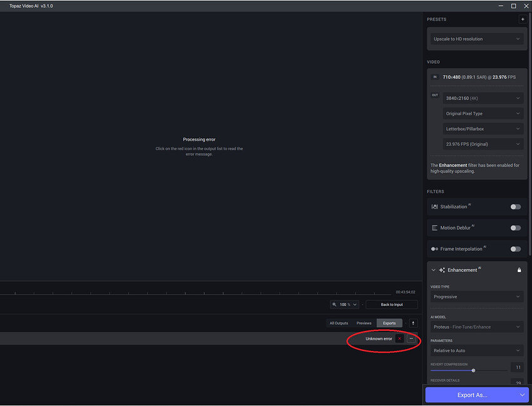Click the red error icon beside Unknown error

point(399,338)
